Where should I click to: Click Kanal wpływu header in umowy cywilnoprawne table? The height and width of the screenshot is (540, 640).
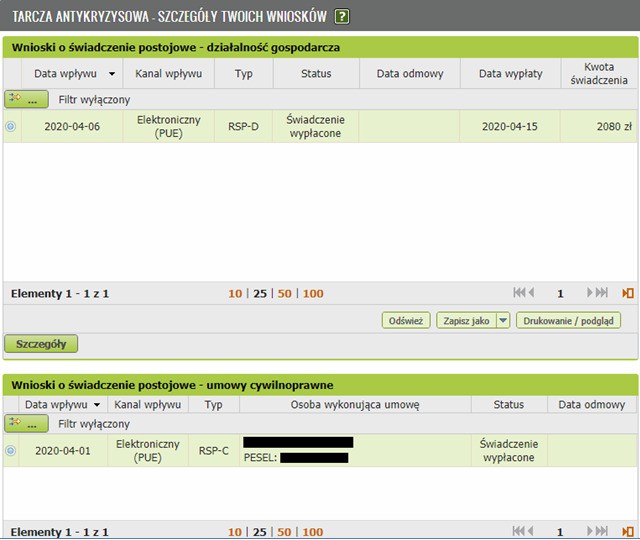coord(147,404)
